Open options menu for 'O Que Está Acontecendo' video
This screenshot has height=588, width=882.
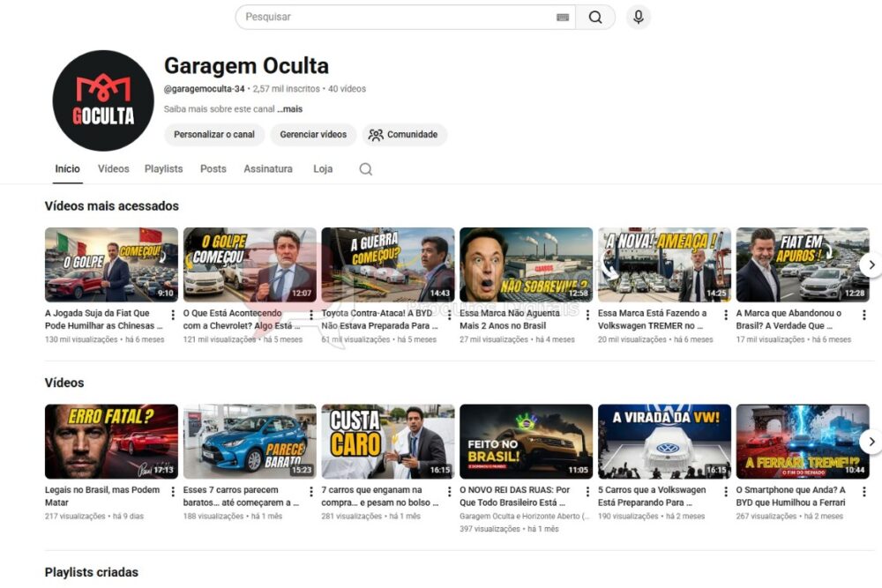pyautogui.click(x=311, y=315)
